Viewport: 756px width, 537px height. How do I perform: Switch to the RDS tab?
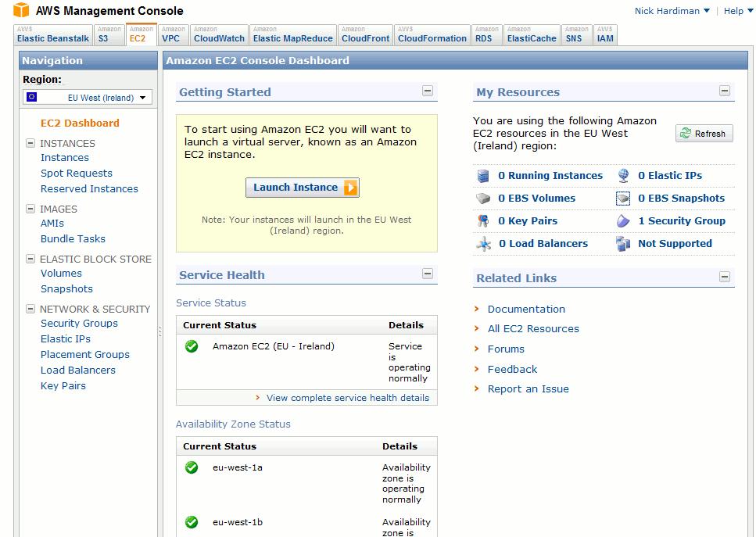[487, 34]
